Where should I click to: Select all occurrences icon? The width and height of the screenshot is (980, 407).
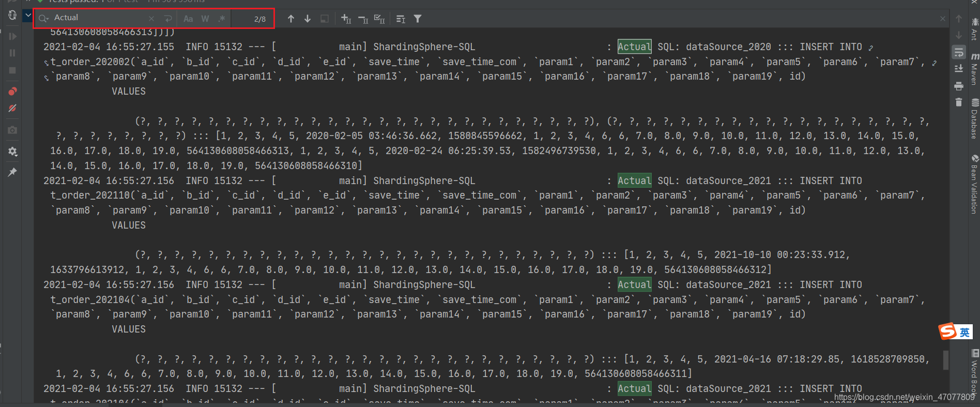click(x=379, y=19)
